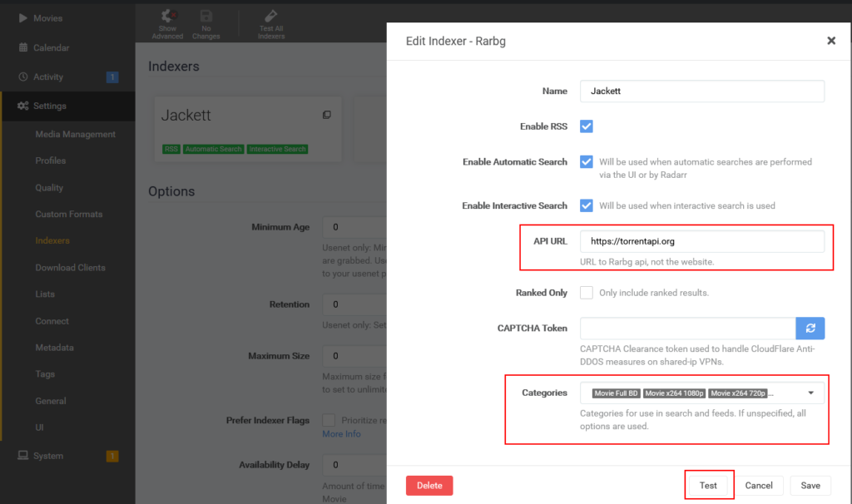Clone the Jackett indexer card
The height and width of the screenshot is (504, 852).
coord(326,115)
